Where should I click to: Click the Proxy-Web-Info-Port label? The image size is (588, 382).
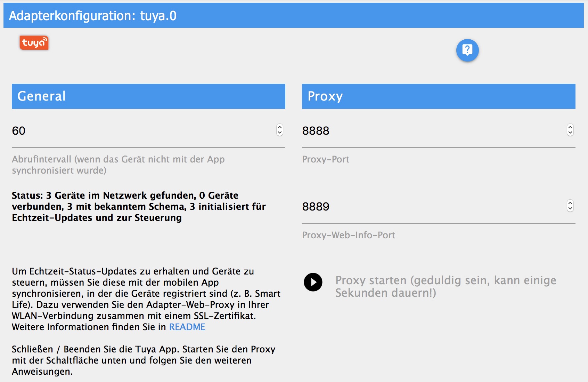(349, 235)
